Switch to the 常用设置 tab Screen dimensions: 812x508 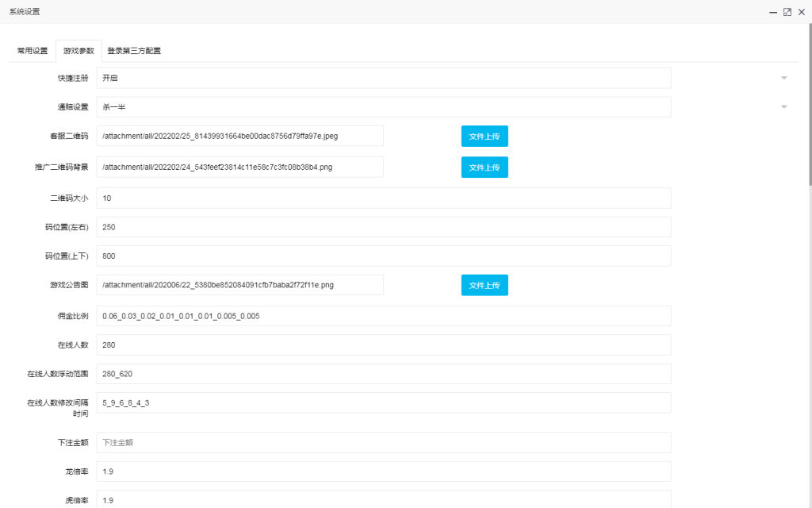click(x=33, y=51)
